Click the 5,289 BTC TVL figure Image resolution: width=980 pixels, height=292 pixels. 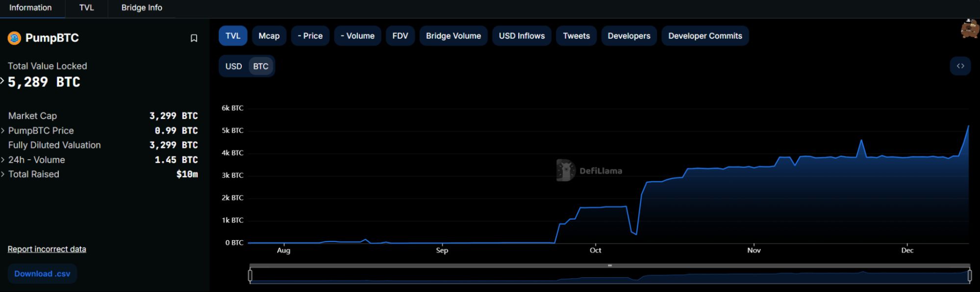pos(44,82)
